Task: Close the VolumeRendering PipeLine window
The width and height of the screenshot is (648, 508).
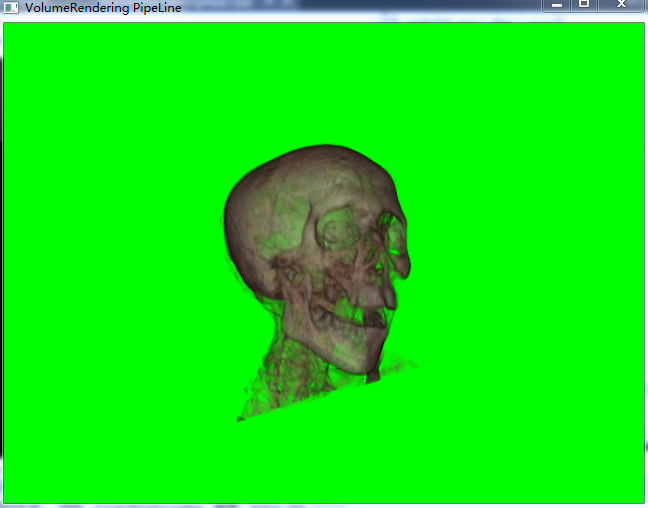Action: 621,5
